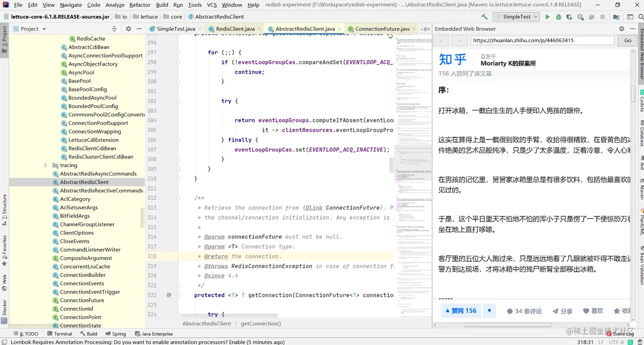Open the SimpleTest run configuration dropdown
Image resolution: width=644 pixels, height=345 pixels.
[516, 17]
